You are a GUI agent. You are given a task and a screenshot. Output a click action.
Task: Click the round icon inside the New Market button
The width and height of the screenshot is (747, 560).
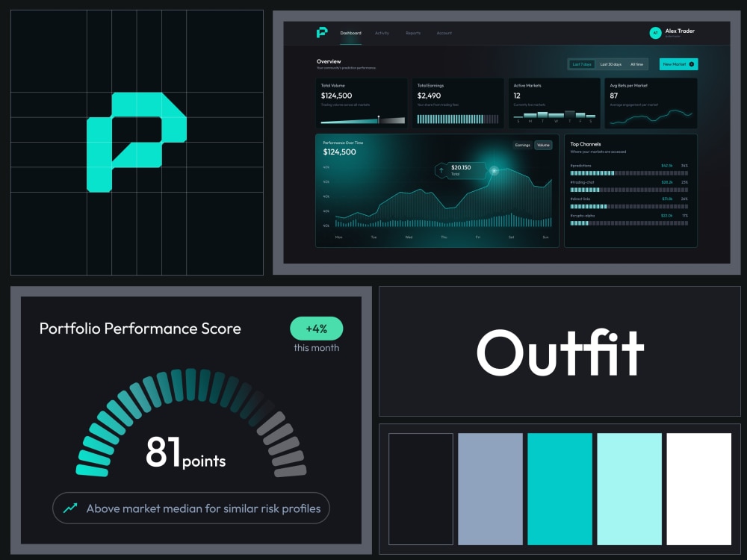click(692, 64)
